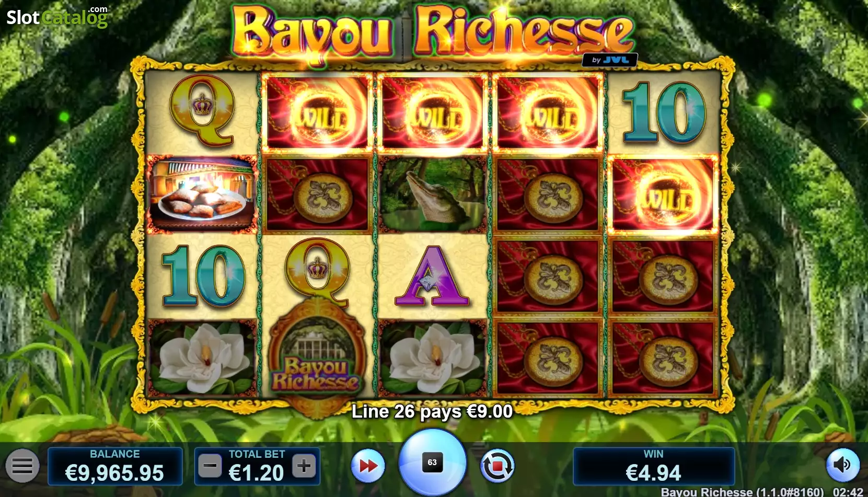Screen dimensions: 868x497
Task: Mute the game sound speaker icon
Action: (x=842, y=465)
